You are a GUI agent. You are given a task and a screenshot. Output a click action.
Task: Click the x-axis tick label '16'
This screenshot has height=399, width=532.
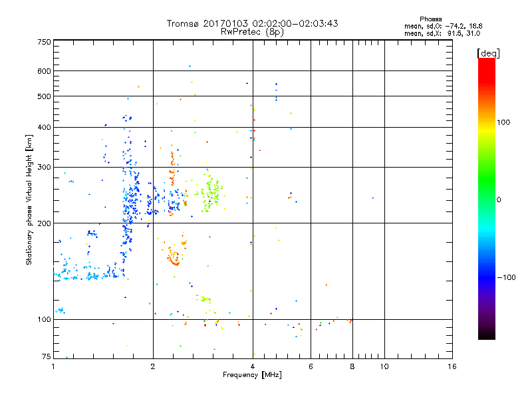[452, 366]
